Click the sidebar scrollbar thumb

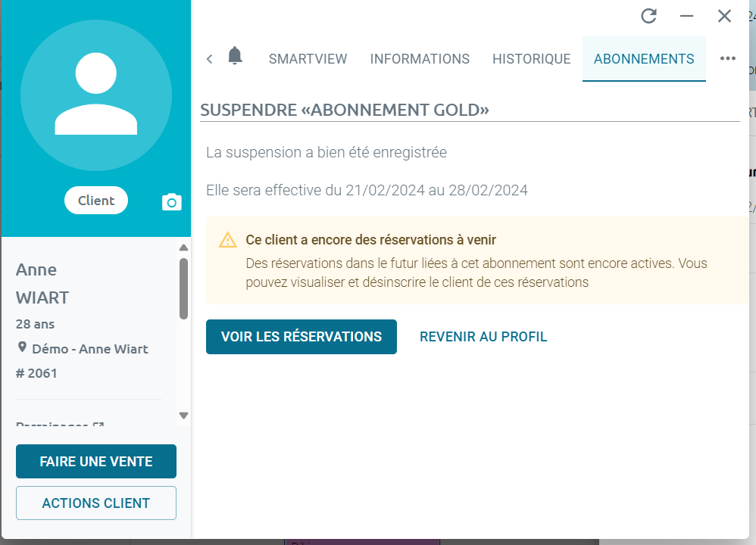(x=183, y=288)
